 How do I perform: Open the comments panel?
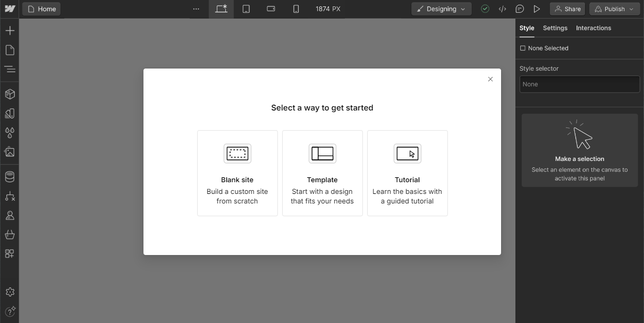pos(520,8)
